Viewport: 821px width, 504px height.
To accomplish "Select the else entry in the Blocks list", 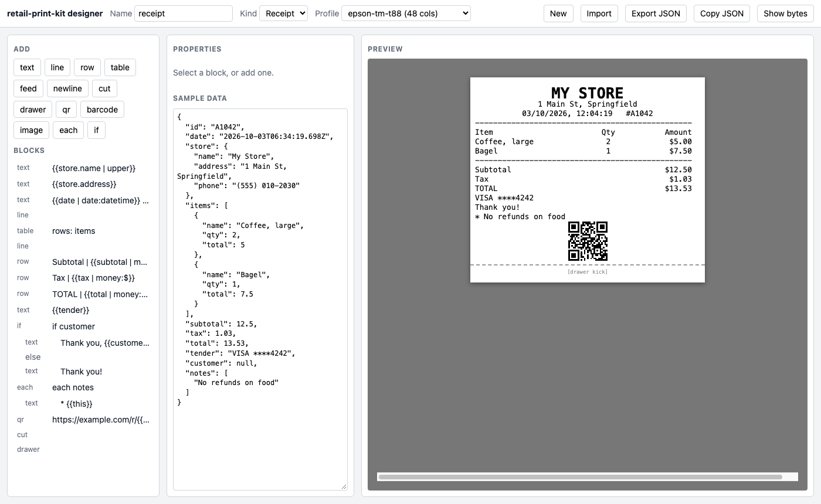I will point(33,357).
